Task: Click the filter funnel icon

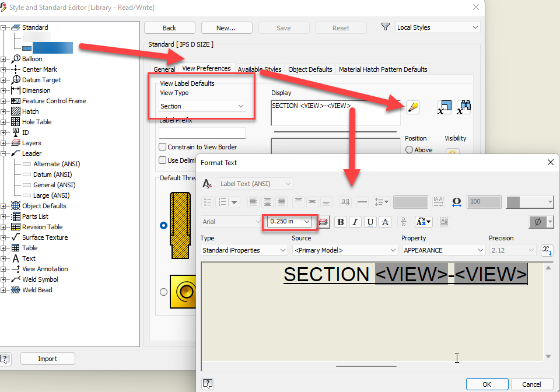Action: (x=386, y=27)
